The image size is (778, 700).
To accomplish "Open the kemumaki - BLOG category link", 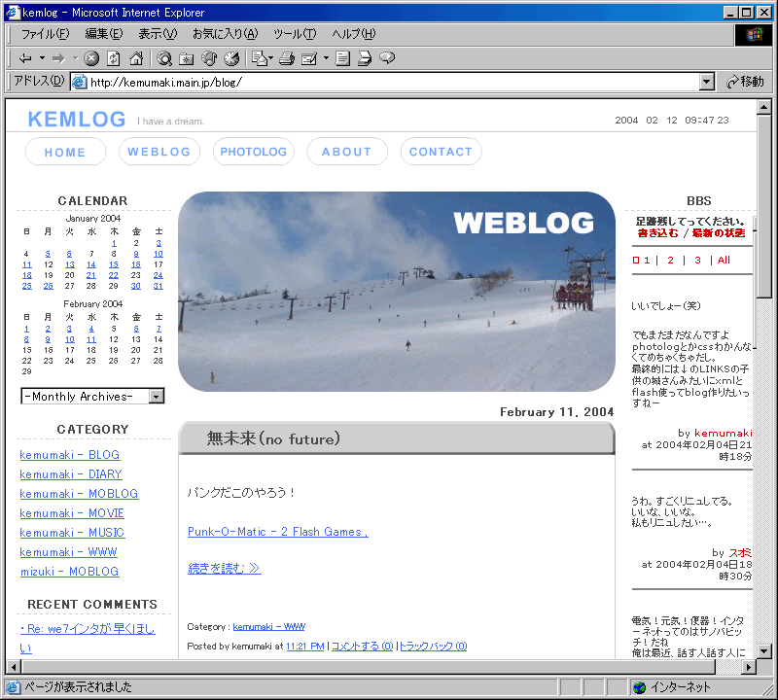I will point(69,455).
